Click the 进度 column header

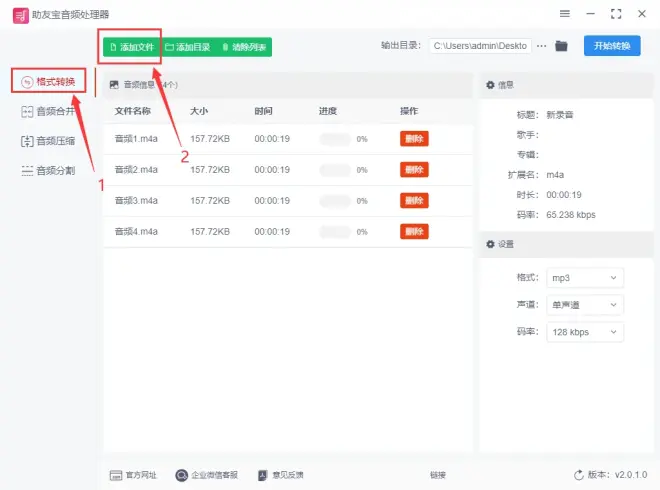click(x=328, y=111)
